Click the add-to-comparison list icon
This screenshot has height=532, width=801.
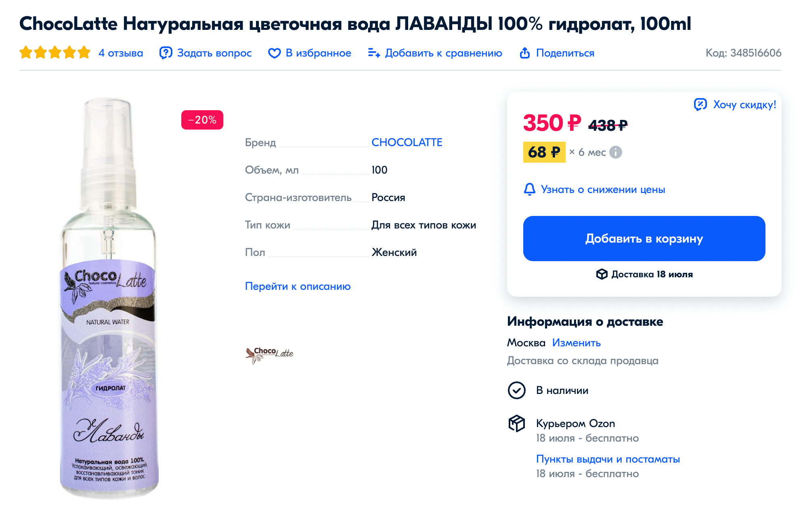click(374, 53)
